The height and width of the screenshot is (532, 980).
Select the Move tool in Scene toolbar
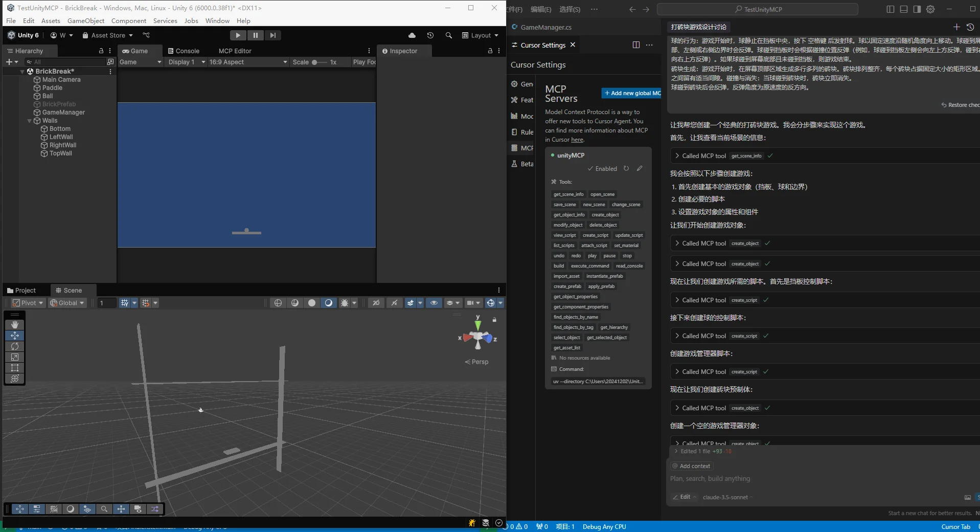point(15,336)
